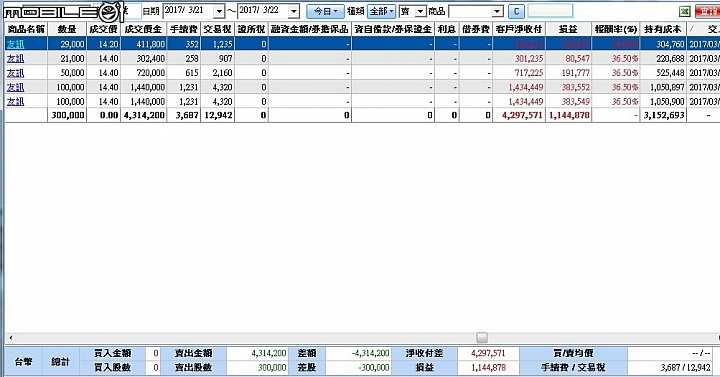Click the 賣出股數 label
The image size is (720, 377).
coord(193,367)
